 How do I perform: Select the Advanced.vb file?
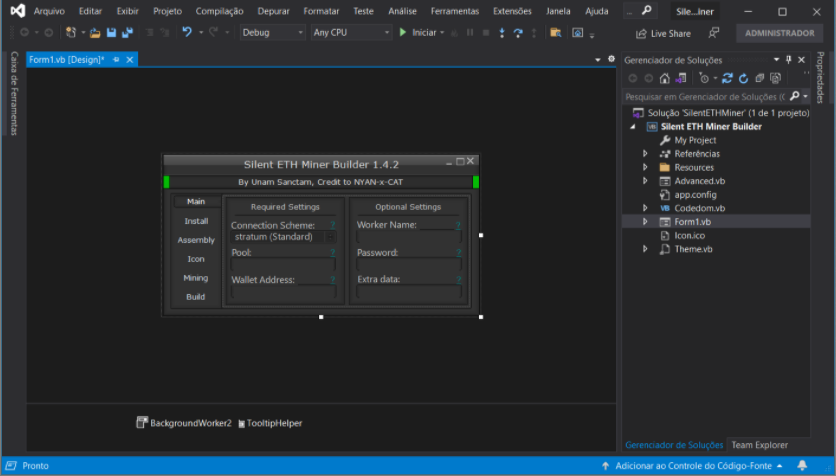(699, 181)
